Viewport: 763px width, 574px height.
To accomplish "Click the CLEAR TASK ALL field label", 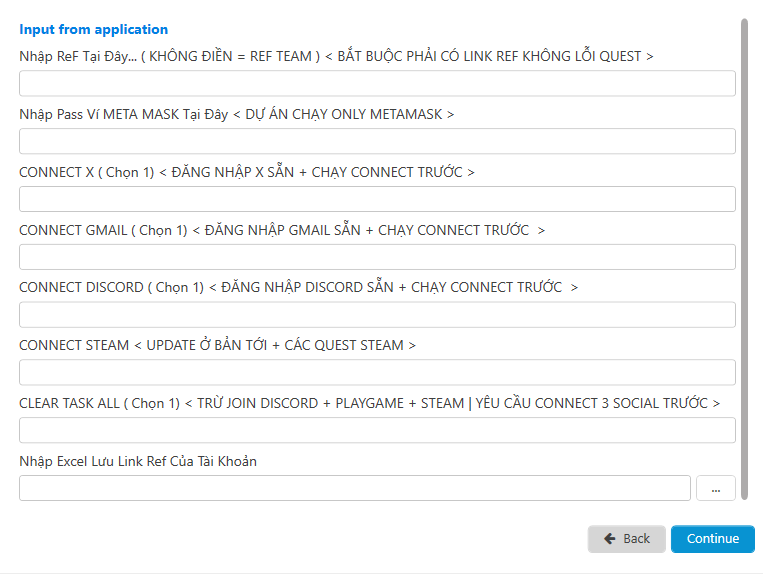I will click(369, 403).
